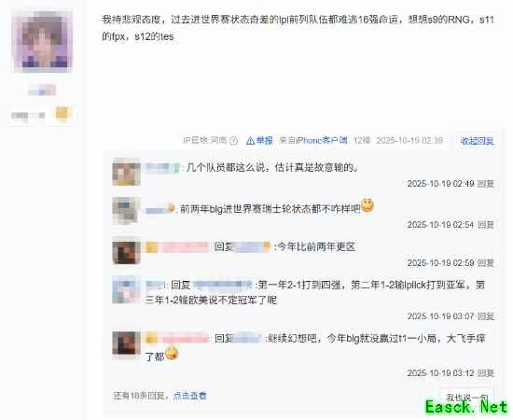Expand remaining replies via 点击查看
The image size is (513, 420).
coord(189,396)
